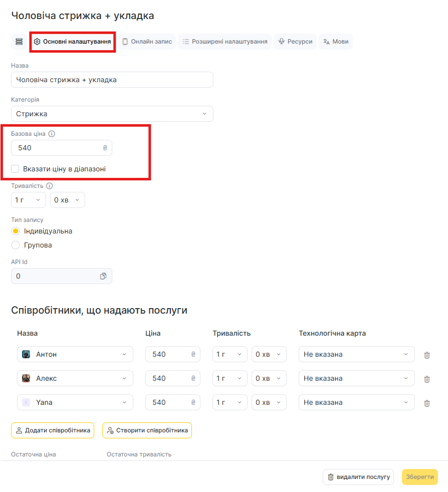Enable the Вказати ціну в діапазоні checkbox

tap(16, 169)
